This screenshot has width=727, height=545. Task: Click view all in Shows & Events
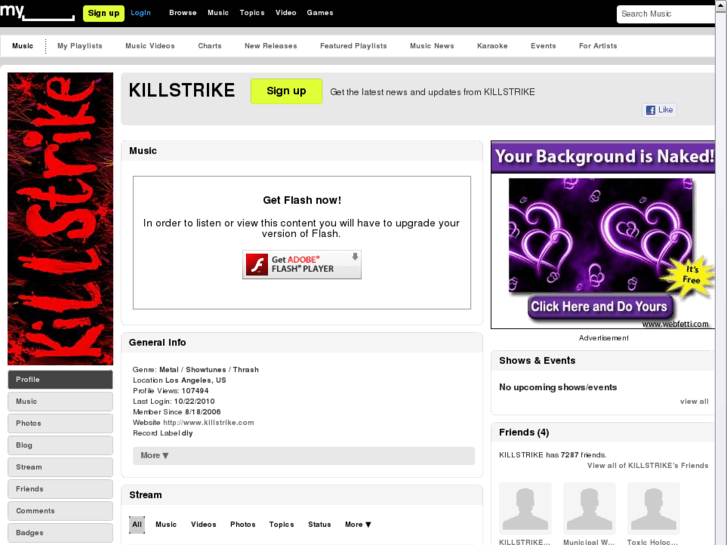[x=694, y=401]
